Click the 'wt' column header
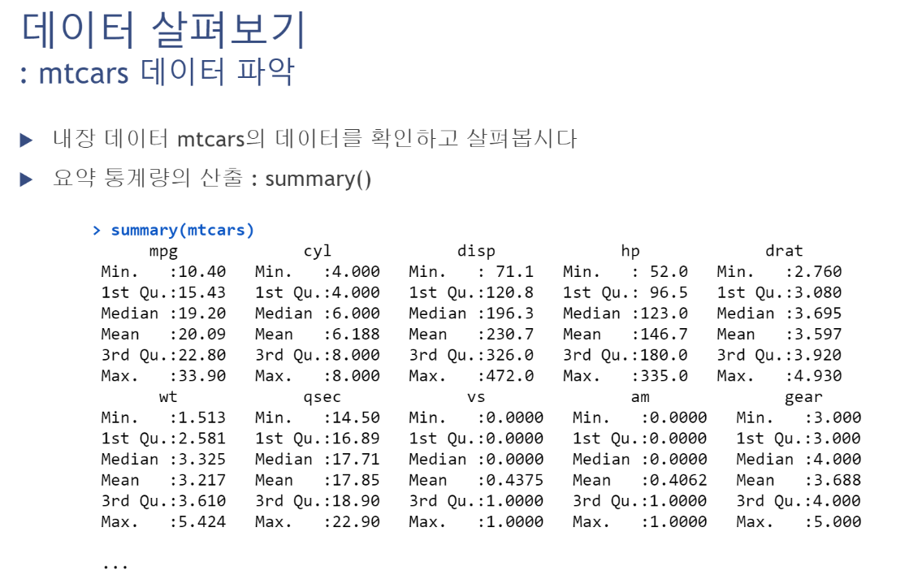Viewport: 909px width, 588px height. [x=168, y=397]
